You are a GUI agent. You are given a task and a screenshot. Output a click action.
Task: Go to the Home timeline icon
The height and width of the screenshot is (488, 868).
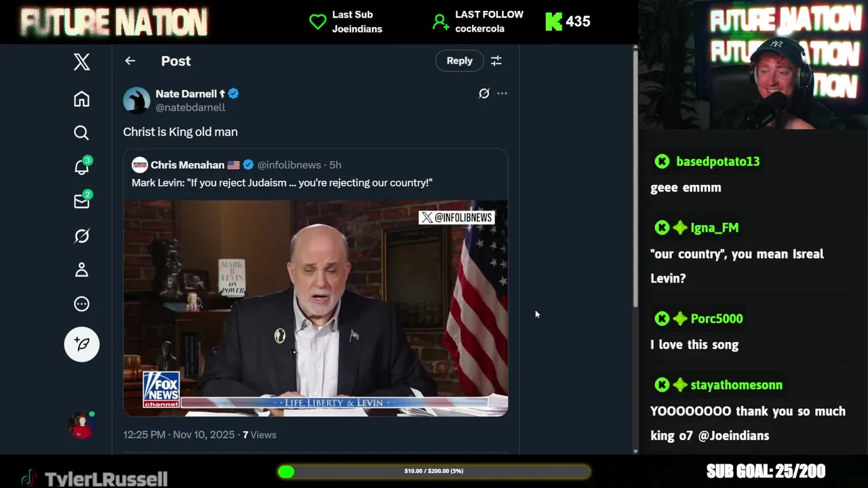coord(81,99)
